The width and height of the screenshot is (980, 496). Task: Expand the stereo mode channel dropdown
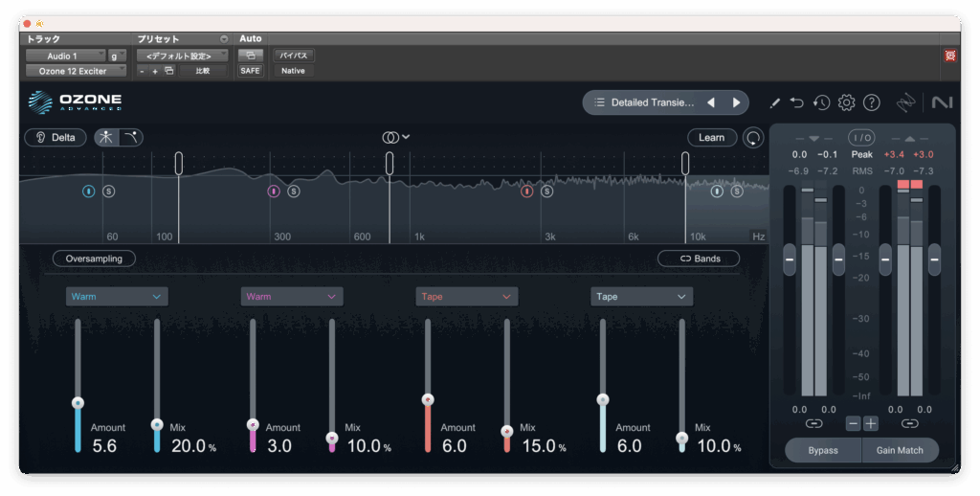[x=395, y=137]
